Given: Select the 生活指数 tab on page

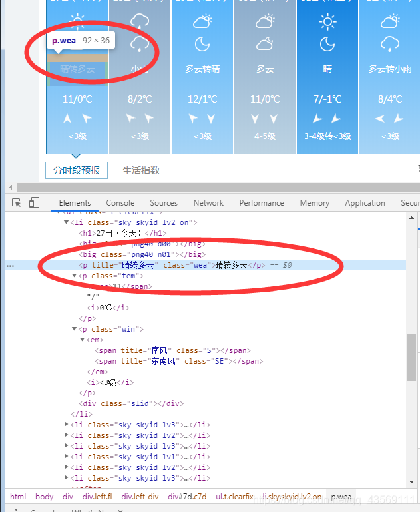Looking at the screenshot, I should click(x=141, y=170).
